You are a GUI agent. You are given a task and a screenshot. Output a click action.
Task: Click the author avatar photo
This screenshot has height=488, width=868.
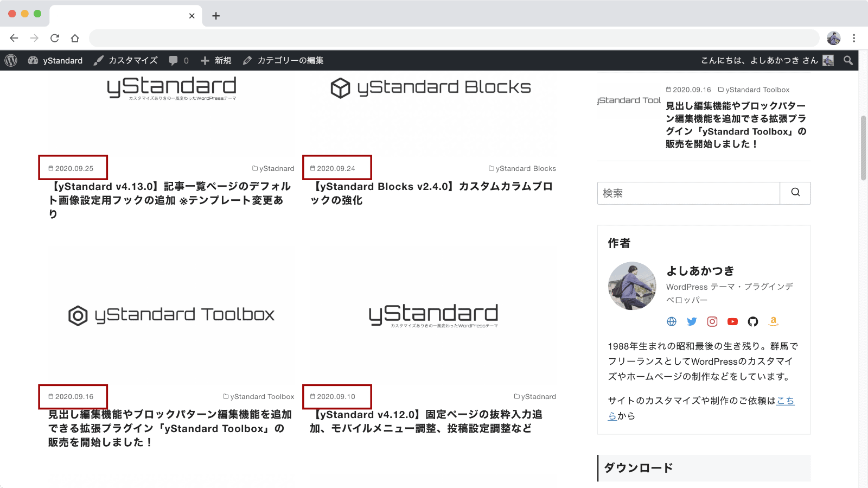pos(632,286)
